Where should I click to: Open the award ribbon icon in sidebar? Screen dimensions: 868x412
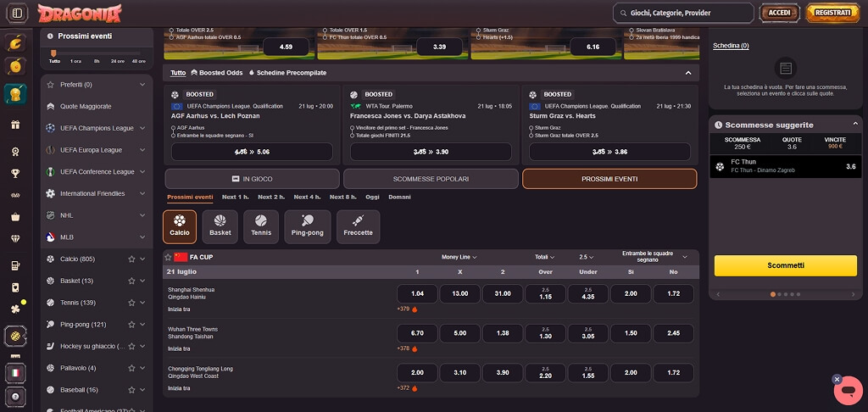point(15,151)
